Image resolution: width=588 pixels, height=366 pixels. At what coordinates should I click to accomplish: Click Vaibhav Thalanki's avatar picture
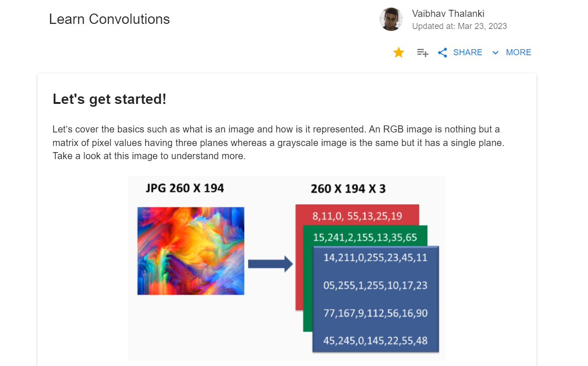[391, 19]
